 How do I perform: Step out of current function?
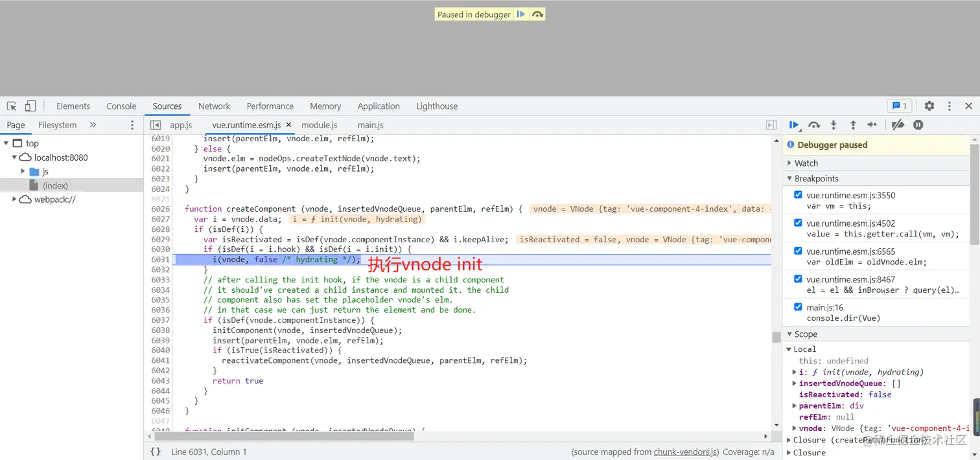pos(853,125)
